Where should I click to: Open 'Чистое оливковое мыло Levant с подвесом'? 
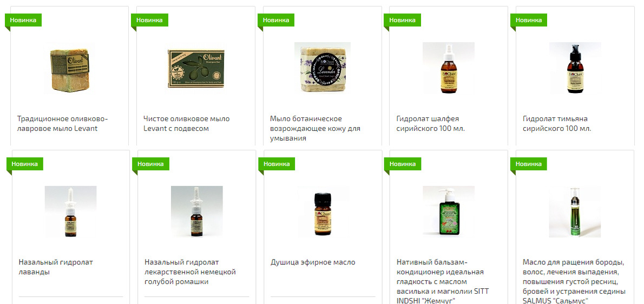point(187,123)
